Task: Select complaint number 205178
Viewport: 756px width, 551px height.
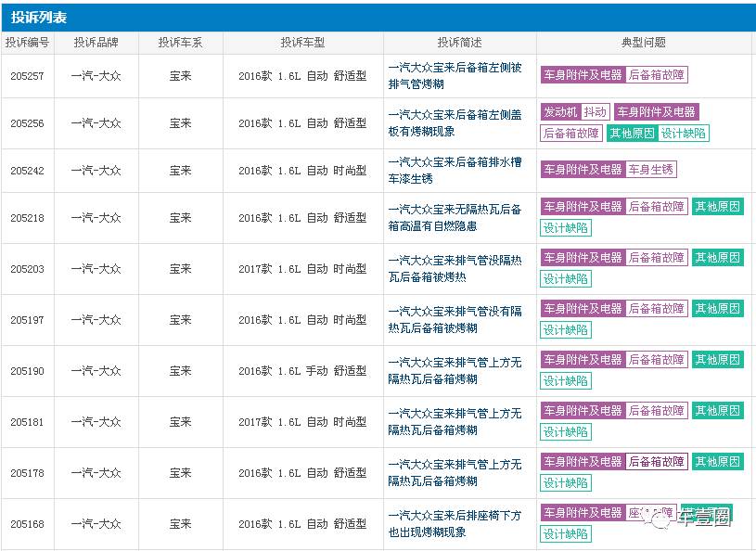Action: point(27,473)
